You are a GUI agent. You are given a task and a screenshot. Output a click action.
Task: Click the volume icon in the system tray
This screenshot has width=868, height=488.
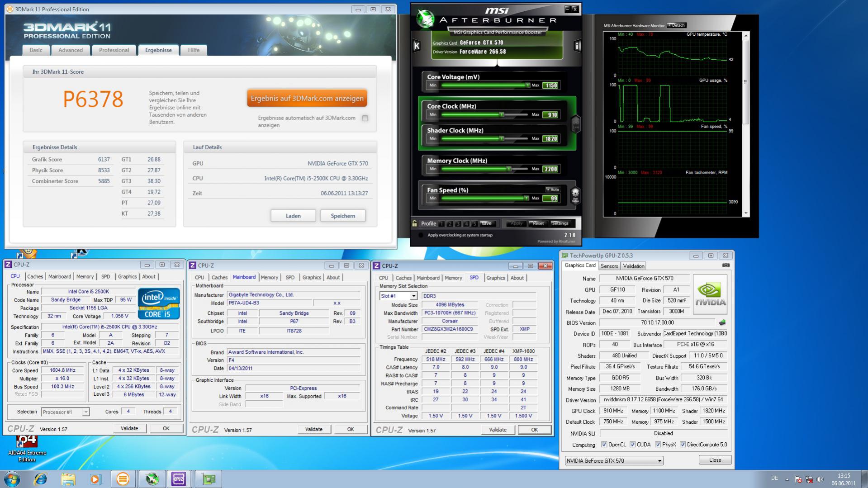coord(820,479)
